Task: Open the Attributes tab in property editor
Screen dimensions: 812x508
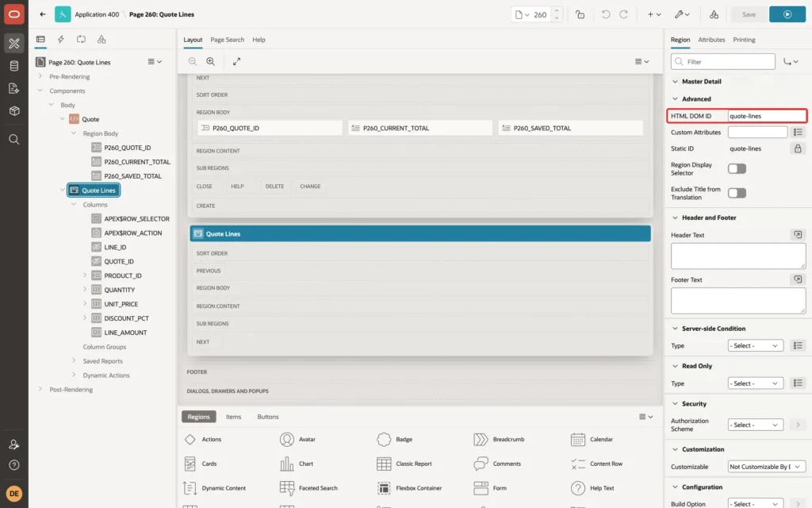Action: [711, 40]
